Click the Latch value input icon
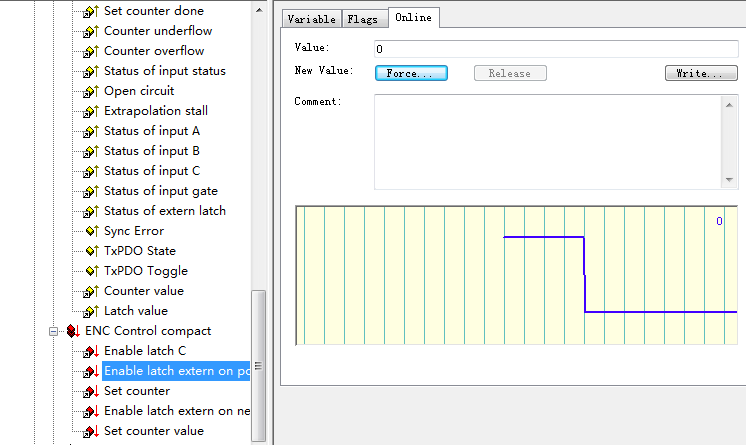Viewport: 746px width, 445px height. point(91,311)
